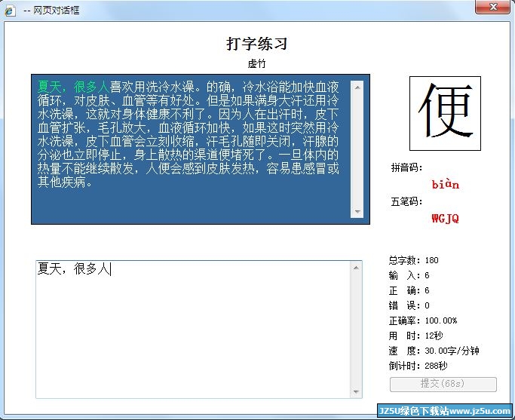This screenshot has height=420, width=515.
Task: Click the 错 误: 0 statistic
Action: point(409,305)
